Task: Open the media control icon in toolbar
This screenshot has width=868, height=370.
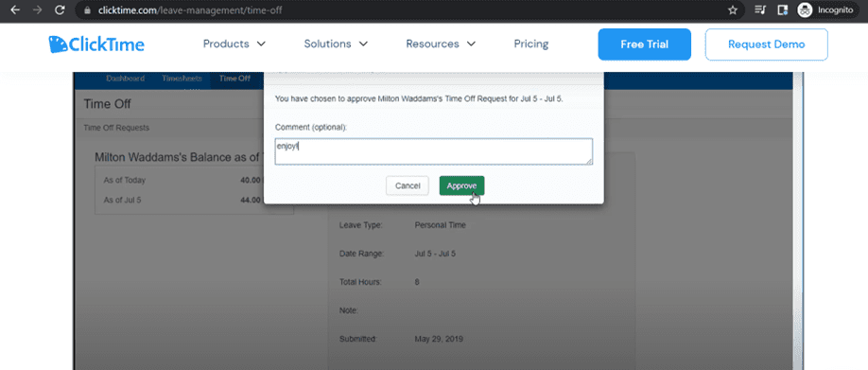Action: pyautogui.click(x=760, y=10)
